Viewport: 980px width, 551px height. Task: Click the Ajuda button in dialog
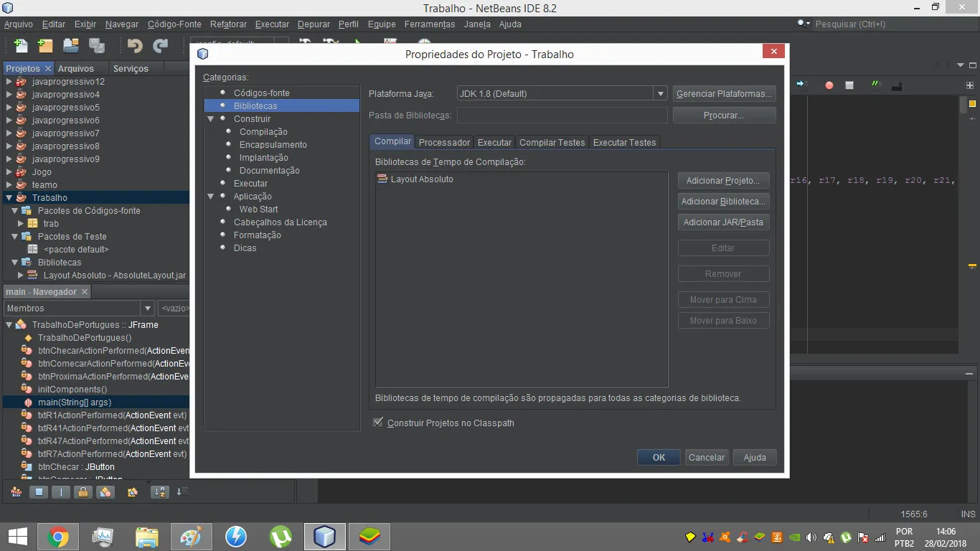tap(755, 457)
